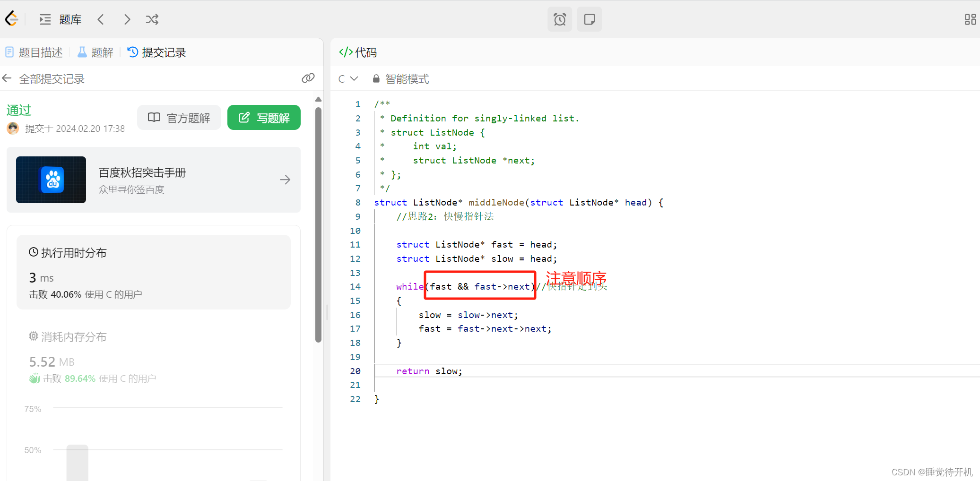Open 官方题解 button
The height and width of the screenshot is (481, 980).
(x=179, y=118)
